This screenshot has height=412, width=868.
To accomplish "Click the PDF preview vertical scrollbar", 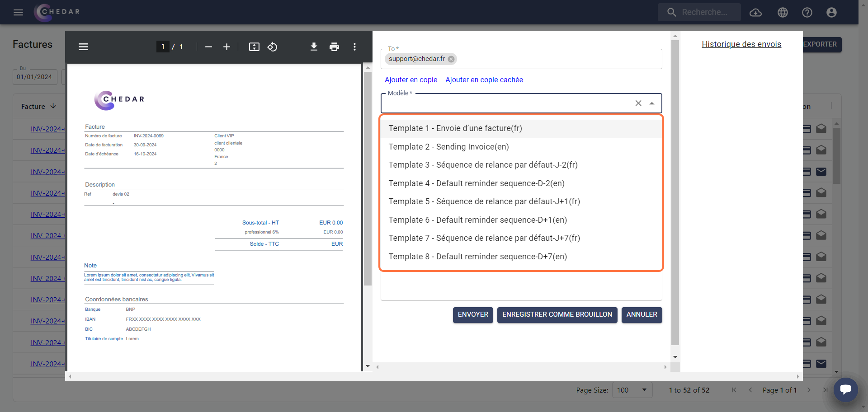I will pyautogui.click(x=368, y=178).
